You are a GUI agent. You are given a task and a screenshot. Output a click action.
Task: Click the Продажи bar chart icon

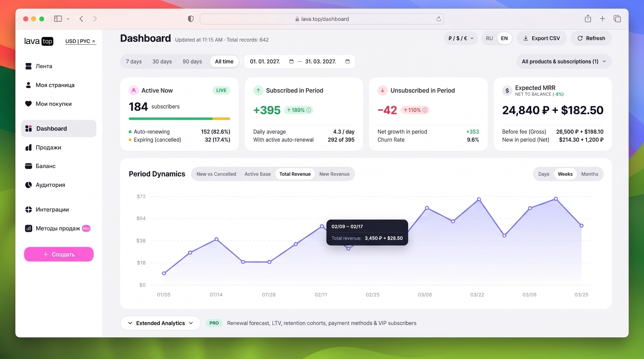pos(29,147)
